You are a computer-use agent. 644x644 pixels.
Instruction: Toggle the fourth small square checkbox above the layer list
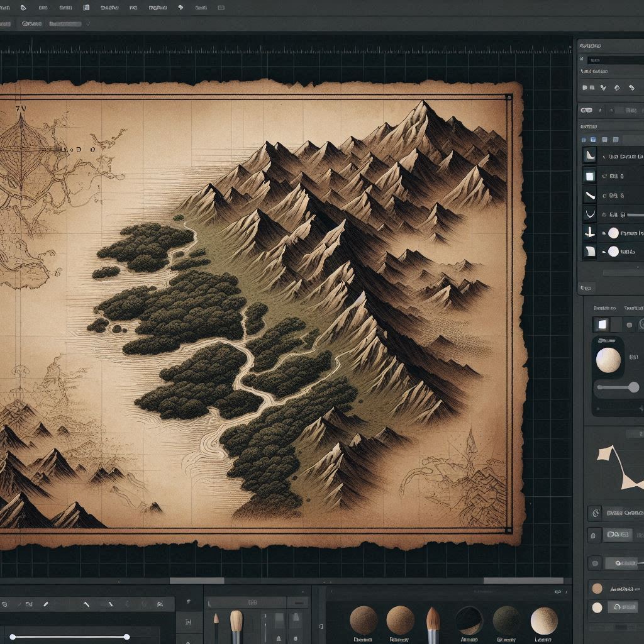pos(616,140)
